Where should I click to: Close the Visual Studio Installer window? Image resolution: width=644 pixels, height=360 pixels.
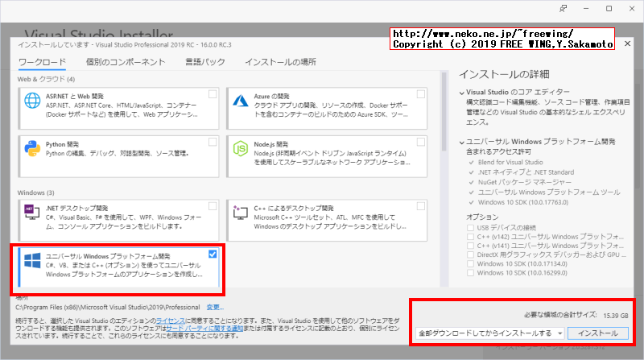pyautogui.click(x=632, y=9)
